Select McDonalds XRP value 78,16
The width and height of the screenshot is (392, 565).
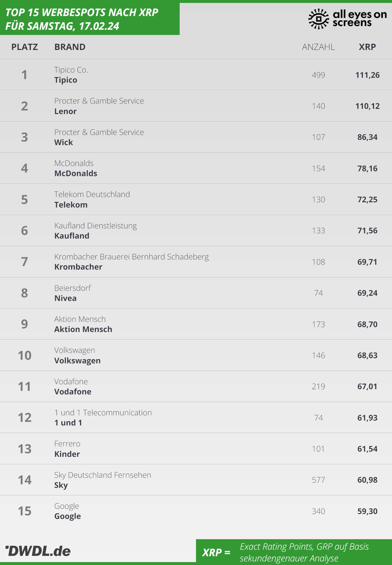(367, 169)
